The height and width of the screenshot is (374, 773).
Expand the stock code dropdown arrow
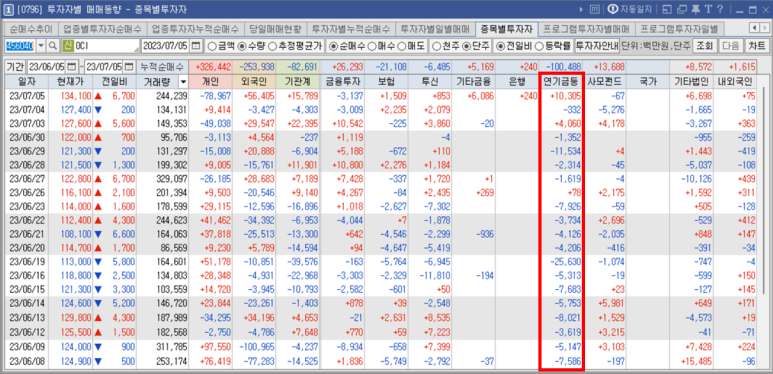41,46
